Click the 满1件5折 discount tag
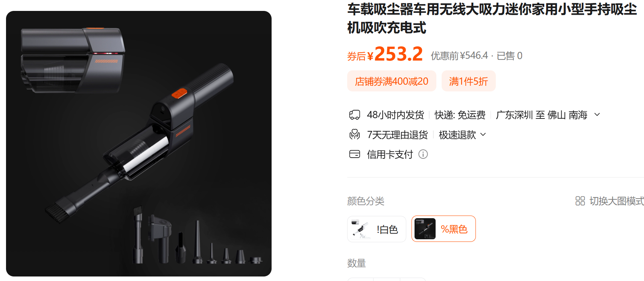644x281 pixels. point(468,81)
